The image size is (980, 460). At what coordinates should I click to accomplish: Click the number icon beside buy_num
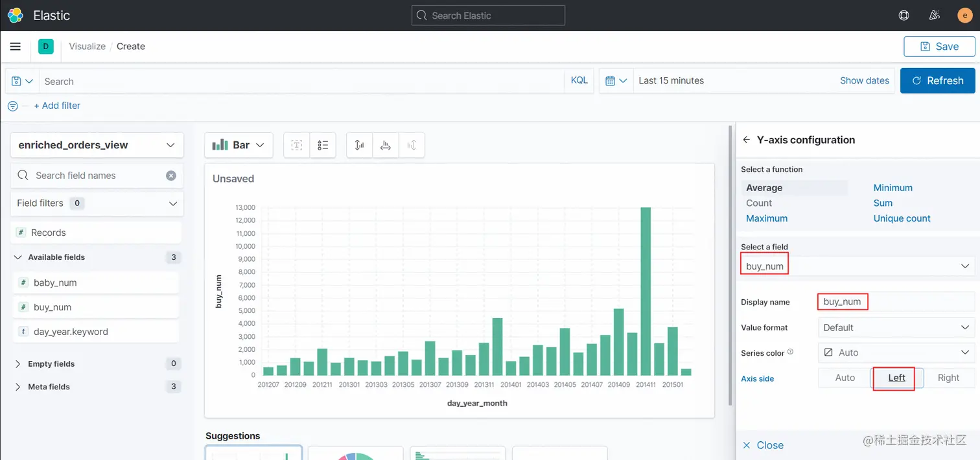tap(23, 307)
